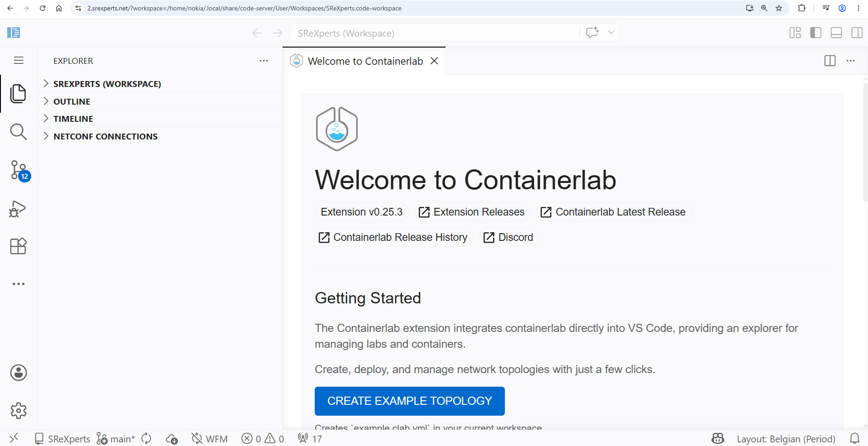This screenshot has height=446, width=868.
Task: Open the errors and warnings count
Action: pos(263,439)
